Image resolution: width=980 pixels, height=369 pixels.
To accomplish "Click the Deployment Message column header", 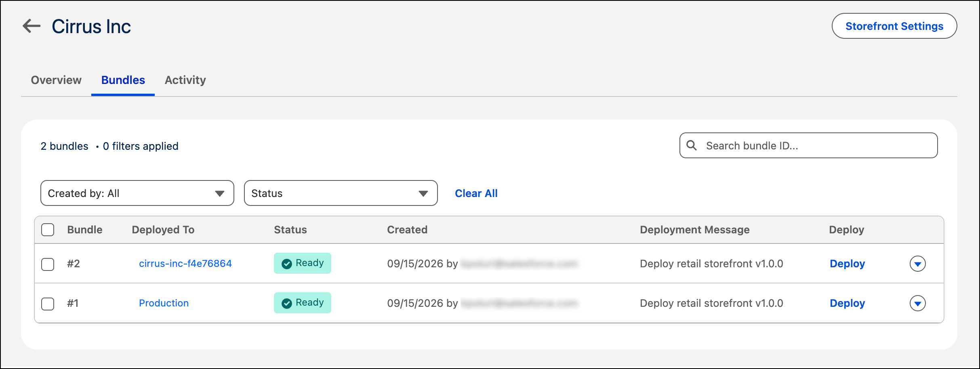I will pyautogui.click(x=695, y=230).
